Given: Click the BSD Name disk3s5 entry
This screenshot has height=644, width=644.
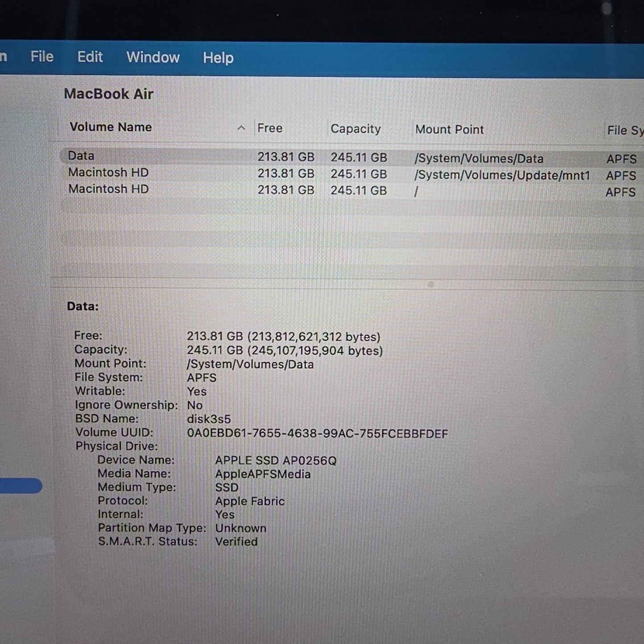Looking at the screenshot, I should click(209, 419).
